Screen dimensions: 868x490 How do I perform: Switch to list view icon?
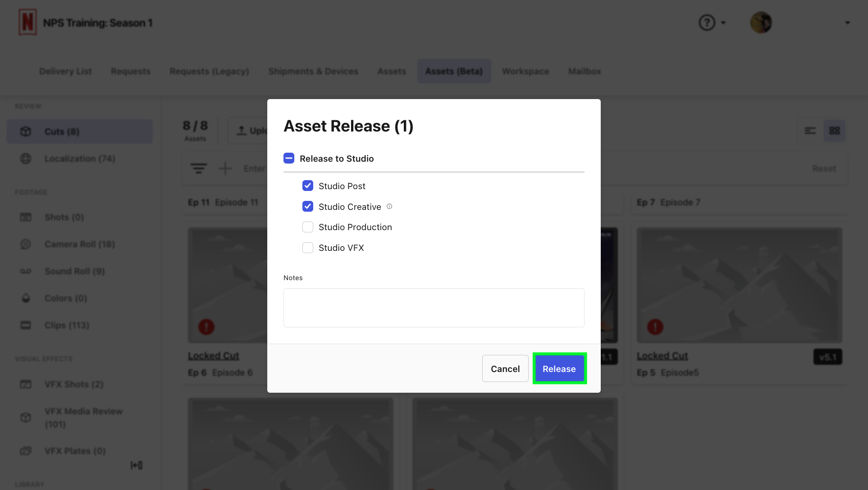click(x=810, y=131)
